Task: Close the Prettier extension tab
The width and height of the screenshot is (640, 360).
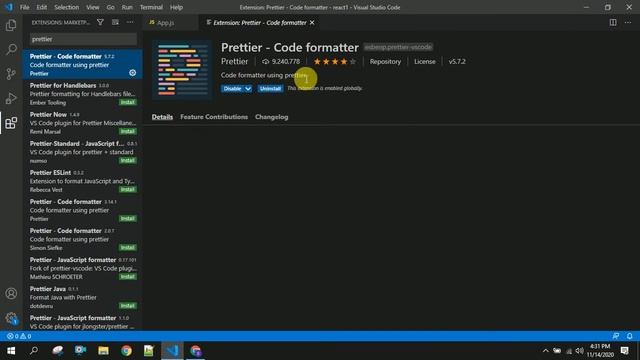Action: click(312, 22)
